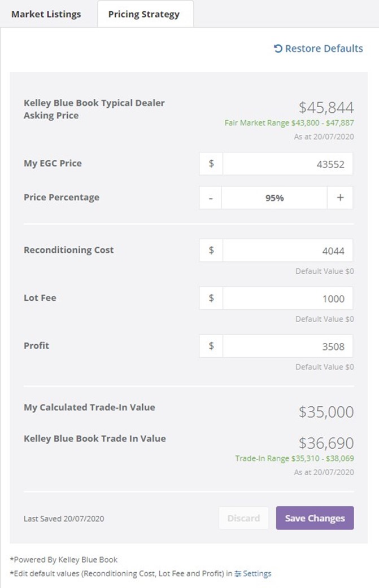
Task: Click the dollar sign beside My EGC Price
Action: [x=211, y=164]
